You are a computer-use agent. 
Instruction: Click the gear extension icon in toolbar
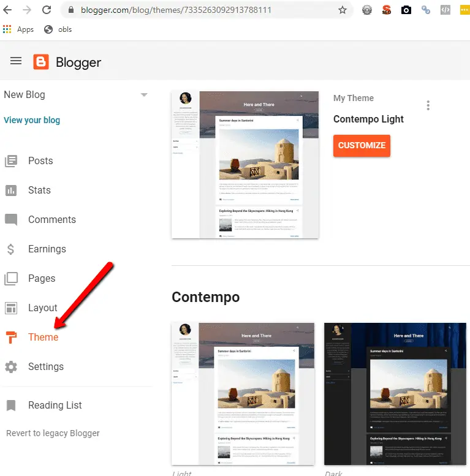[367, 10]
